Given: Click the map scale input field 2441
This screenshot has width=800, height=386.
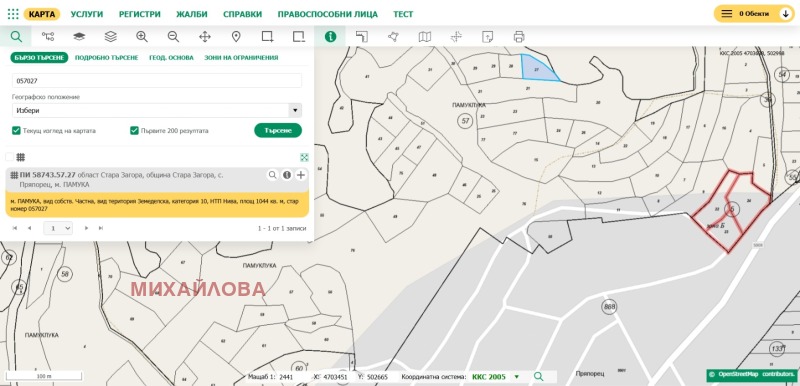Looking at the screenshot, I should pyautogui.click(x=292, y=377).
